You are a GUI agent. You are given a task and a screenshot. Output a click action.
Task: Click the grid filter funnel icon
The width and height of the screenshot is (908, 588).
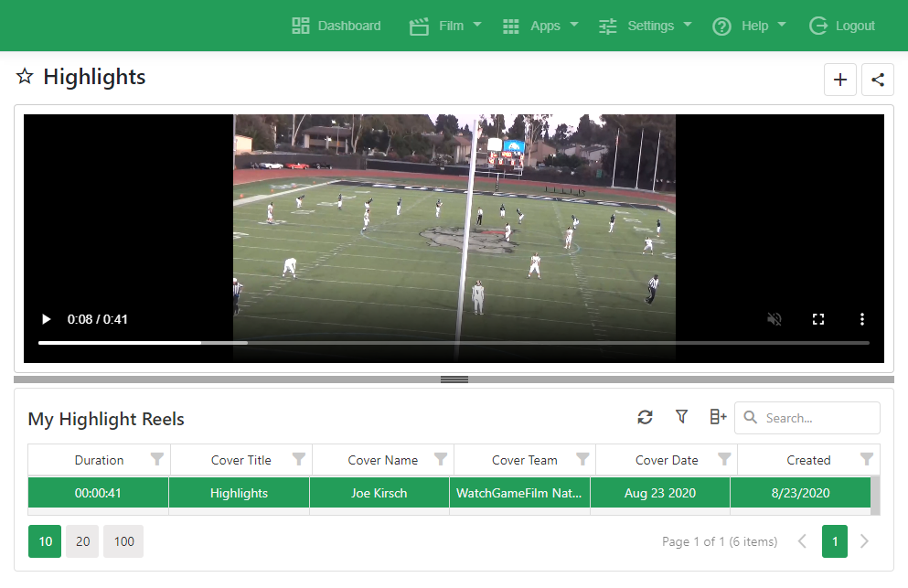pos(681,417)
